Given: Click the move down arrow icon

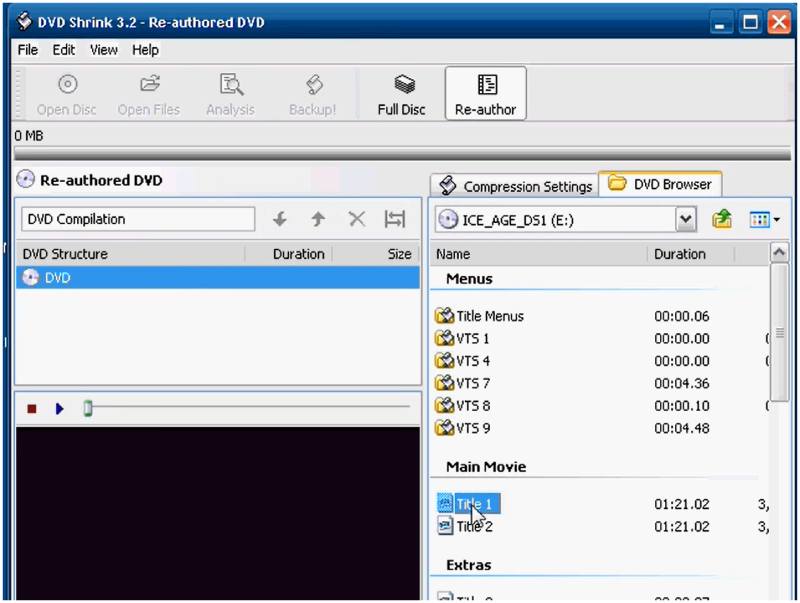Looking at the screenshot, I should click(280, 219).
